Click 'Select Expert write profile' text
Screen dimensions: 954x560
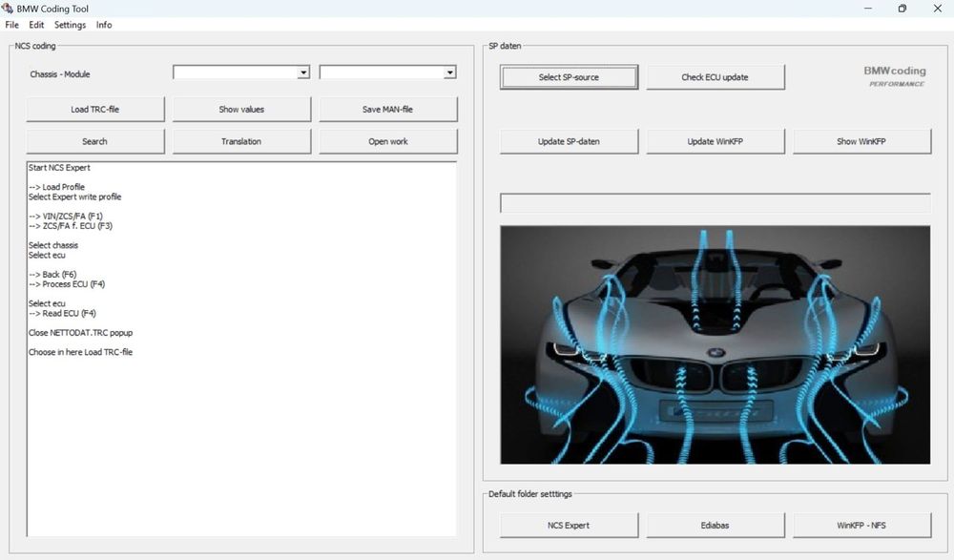click(x=74, y=197)
